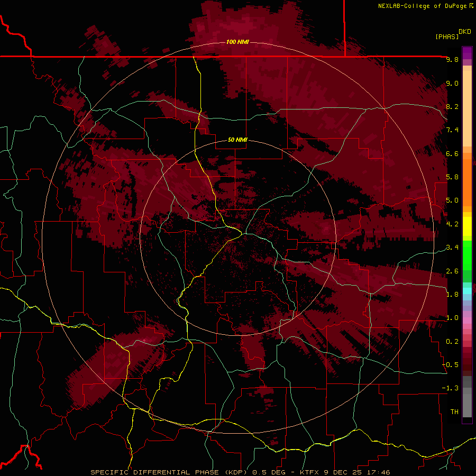Click the 8.2 legend value
The image size is (476, 476).
click(x=452, y=106)
